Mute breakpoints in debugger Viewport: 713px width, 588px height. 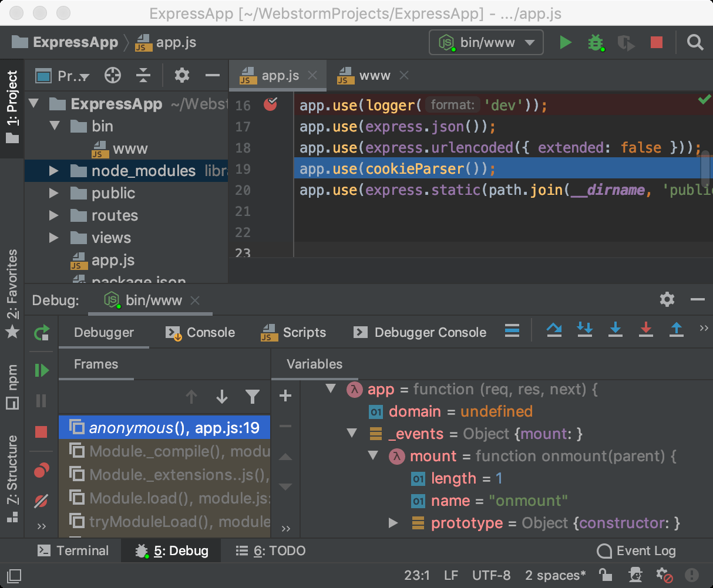[x=41, y=501]
